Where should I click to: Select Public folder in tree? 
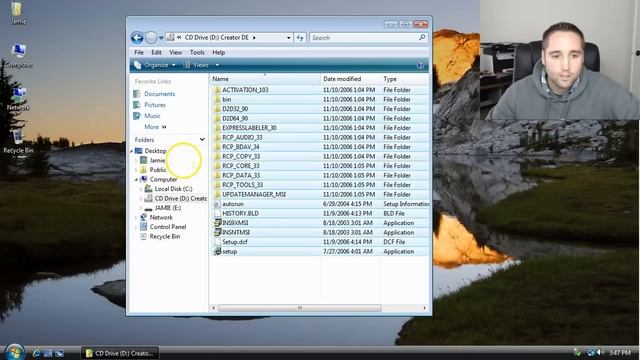(x=158, y=170)
